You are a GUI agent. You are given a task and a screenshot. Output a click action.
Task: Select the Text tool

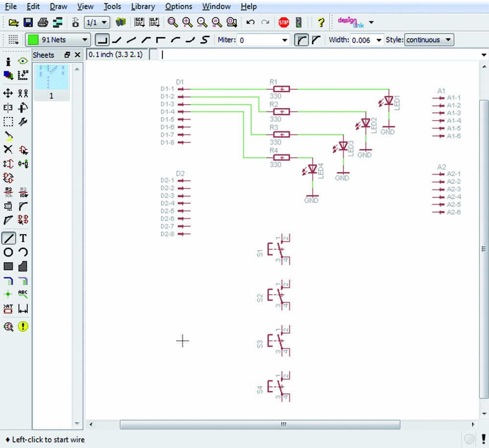click(23, 238)
